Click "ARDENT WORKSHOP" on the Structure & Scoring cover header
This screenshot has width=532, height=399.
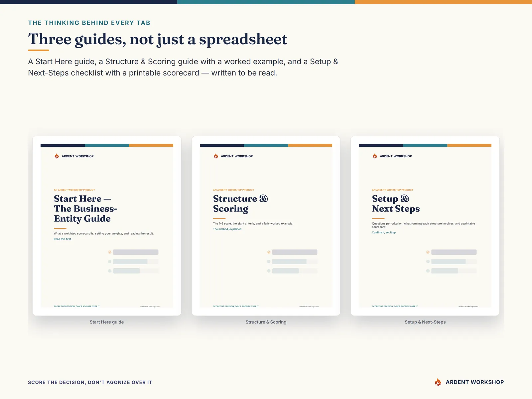pyautogui.click(x=237, y=156)
